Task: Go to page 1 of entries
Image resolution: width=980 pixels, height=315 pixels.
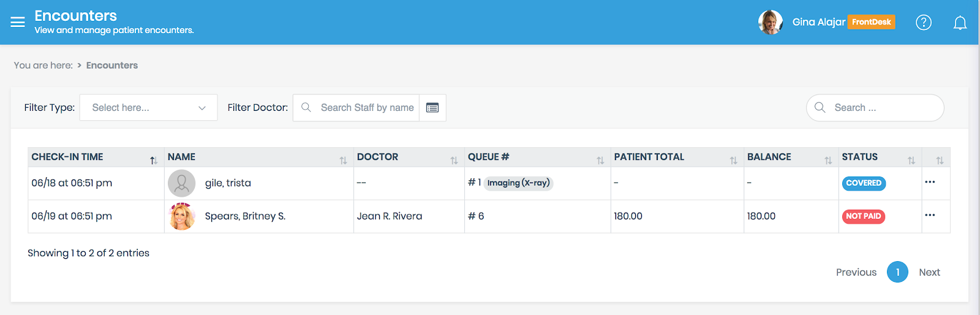Action: (897, 272)
